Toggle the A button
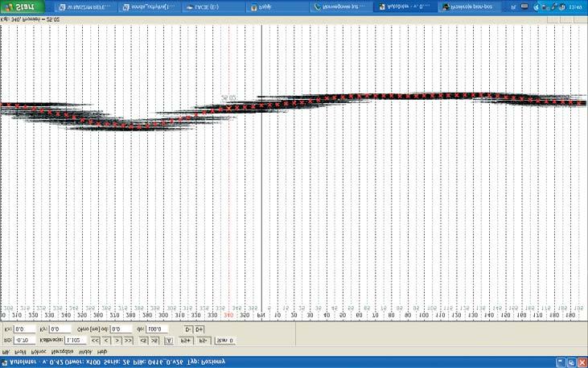The width and height of the screenshot is (588, 368). [169, 341]
